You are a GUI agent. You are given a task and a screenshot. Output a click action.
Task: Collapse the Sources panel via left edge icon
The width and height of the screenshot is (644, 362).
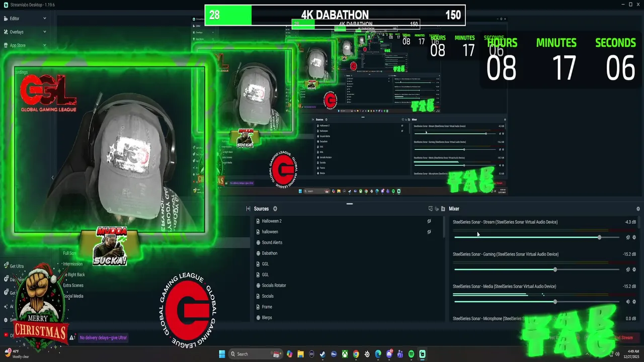click(248, 209)
